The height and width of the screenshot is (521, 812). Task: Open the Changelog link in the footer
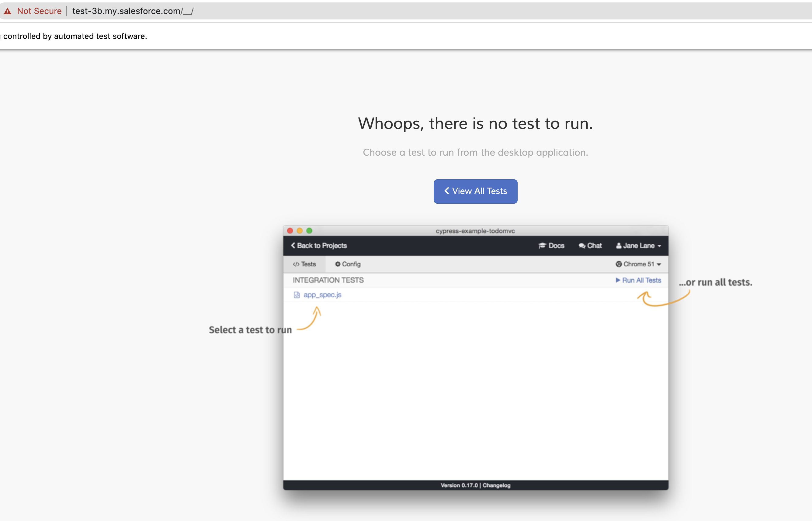coord(497,485)
